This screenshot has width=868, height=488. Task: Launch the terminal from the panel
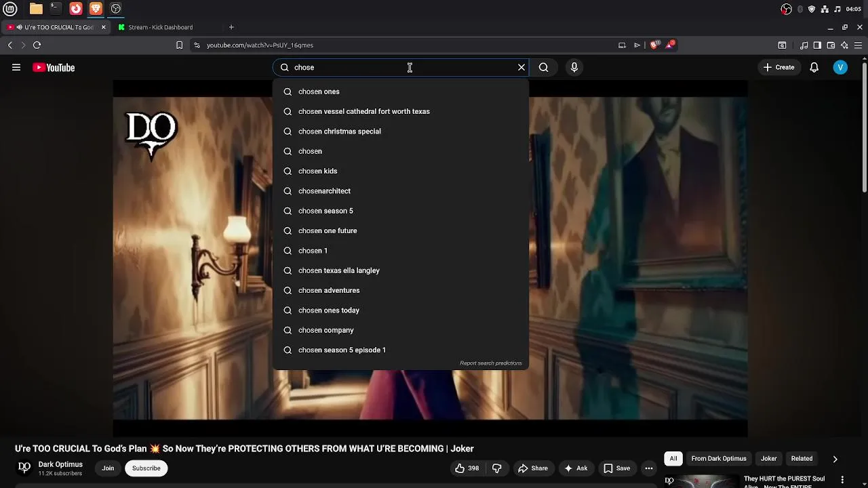[x=56, y=9]
